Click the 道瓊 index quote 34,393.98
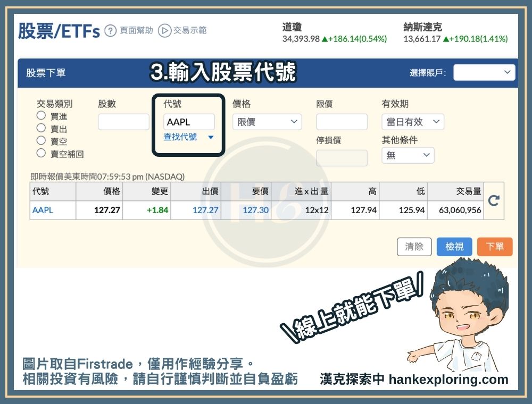The height and width of the screenshot is (404, 532). click(x=301, y=39)
